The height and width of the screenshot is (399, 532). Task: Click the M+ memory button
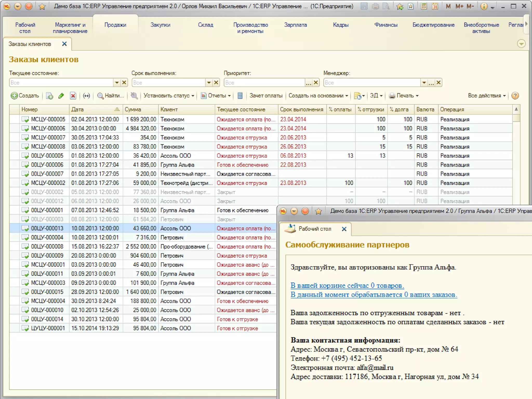(x=459, y=6)
